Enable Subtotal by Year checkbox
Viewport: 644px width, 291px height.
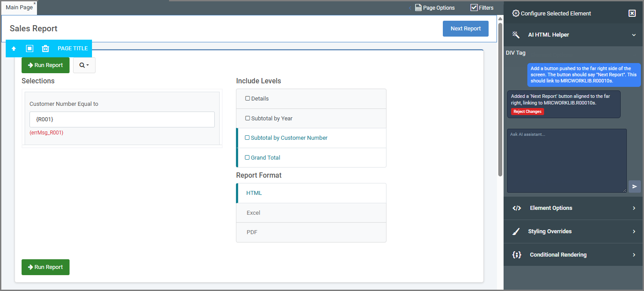coord(247,119)
